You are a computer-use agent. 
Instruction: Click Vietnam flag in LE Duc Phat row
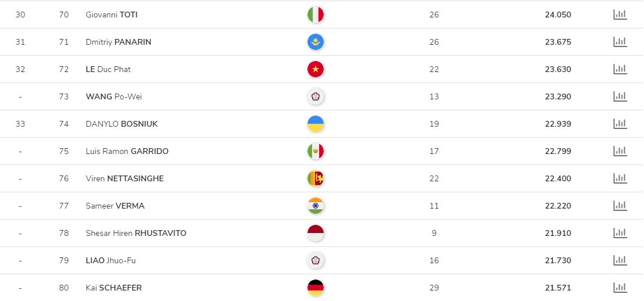316,69
